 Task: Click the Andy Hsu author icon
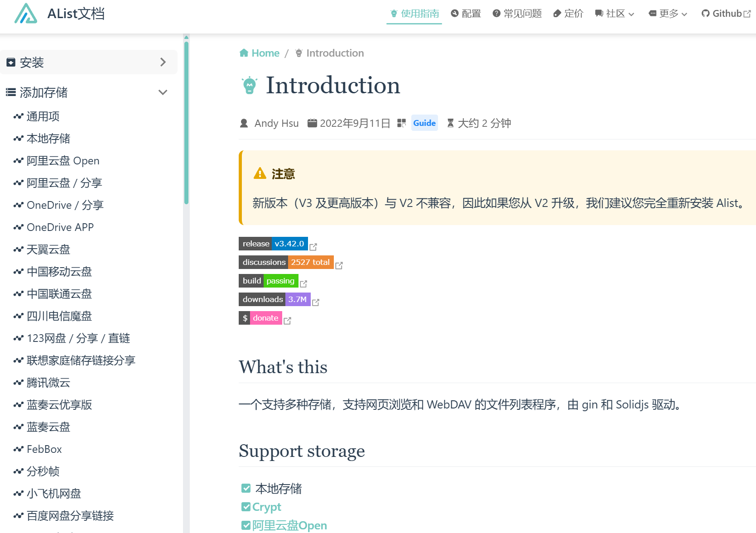(x=244, y=123)
